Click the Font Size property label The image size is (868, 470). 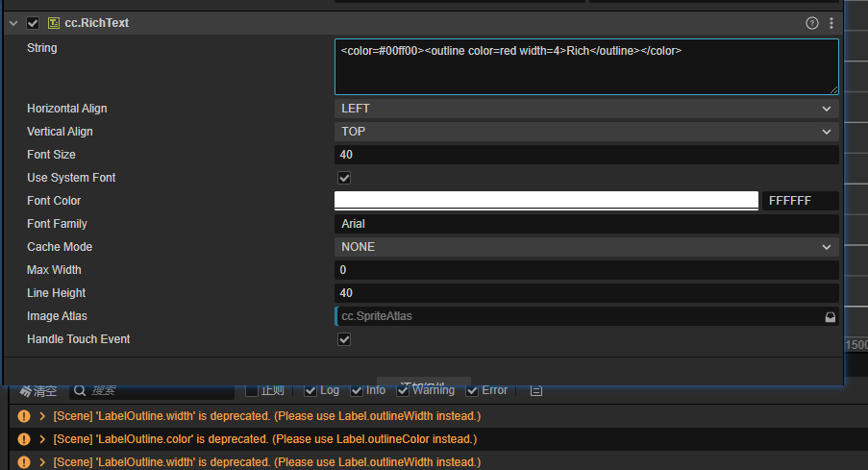(x=52, y=155)
